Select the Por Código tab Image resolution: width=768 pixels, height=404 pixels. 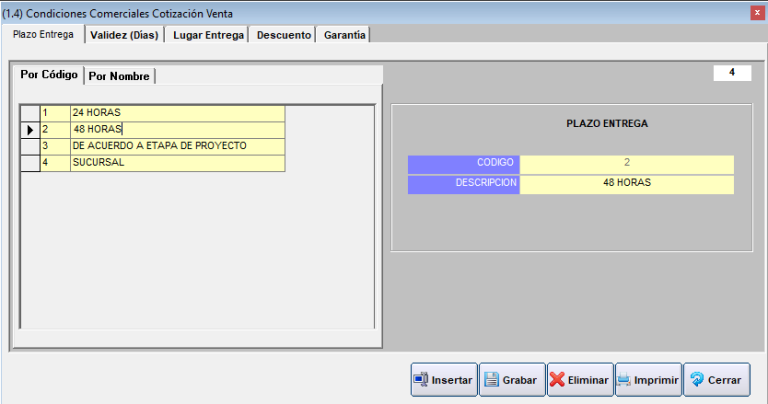49,75
